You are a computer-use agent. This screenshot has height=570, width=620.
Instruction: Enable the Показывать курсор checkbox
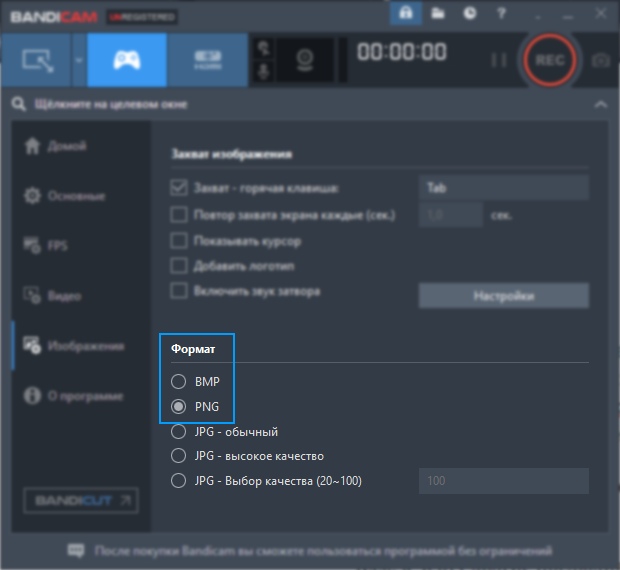point(179,241)
